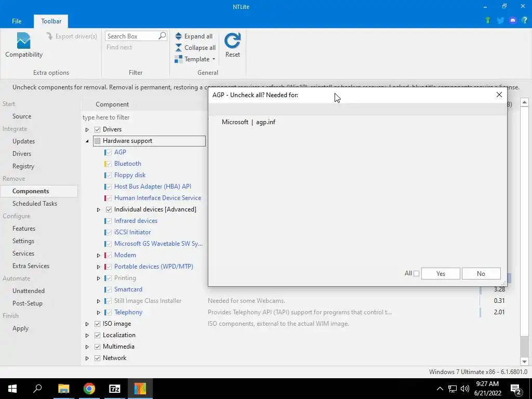
Task: Open the Updates page in sidebar
Action: coord(23,141)
